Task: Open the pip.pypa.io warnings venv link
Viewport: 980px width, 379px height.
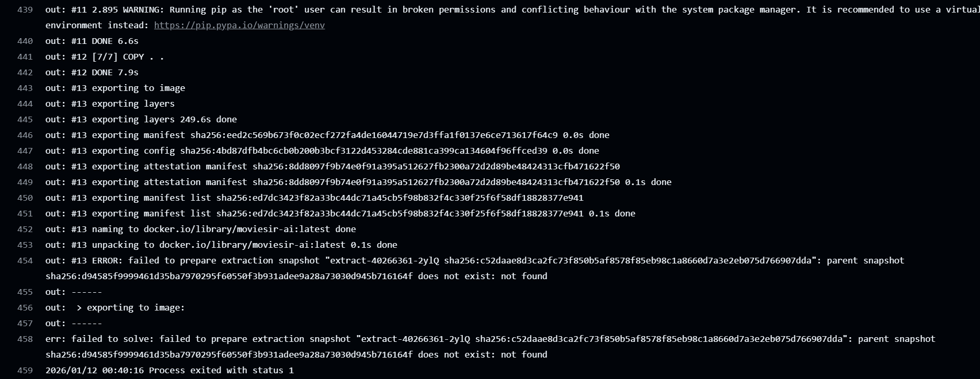Action: [x=240, y=25]
